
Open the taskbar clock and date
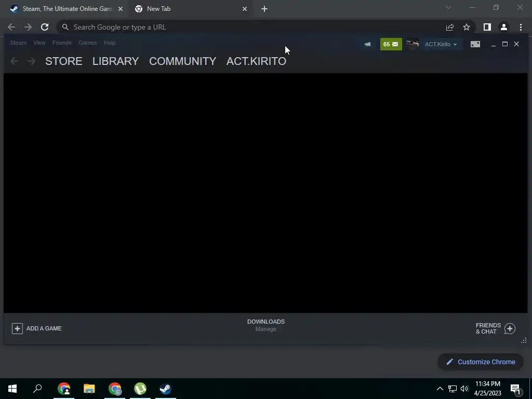488,389
